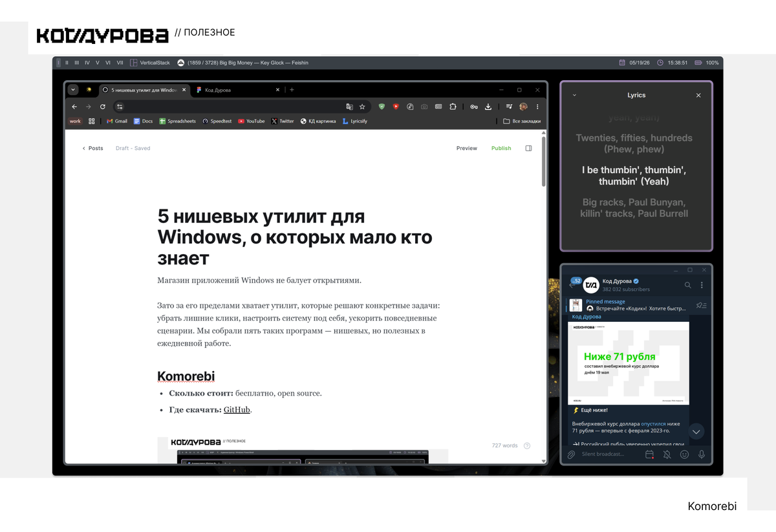Go back to Posts
Image resolution: width=776 pixels, height=532 pixels.
point(92,148)
